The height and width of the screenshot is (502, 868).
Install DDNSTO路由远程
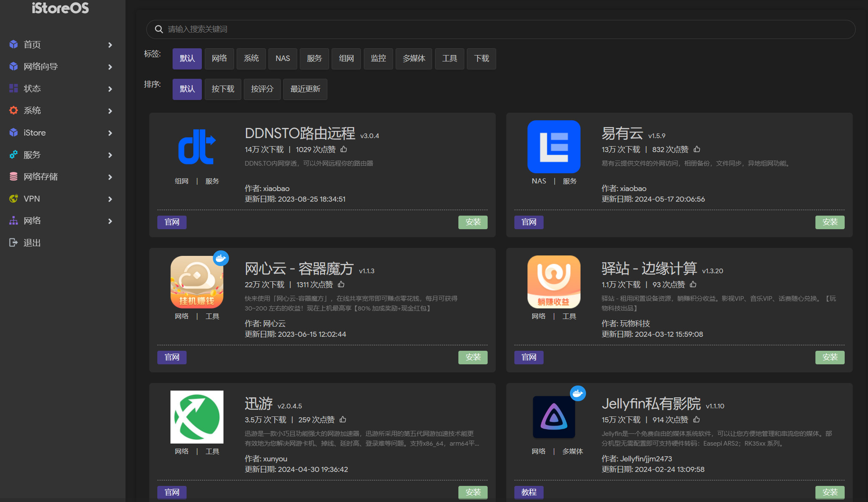click(473, 222)
